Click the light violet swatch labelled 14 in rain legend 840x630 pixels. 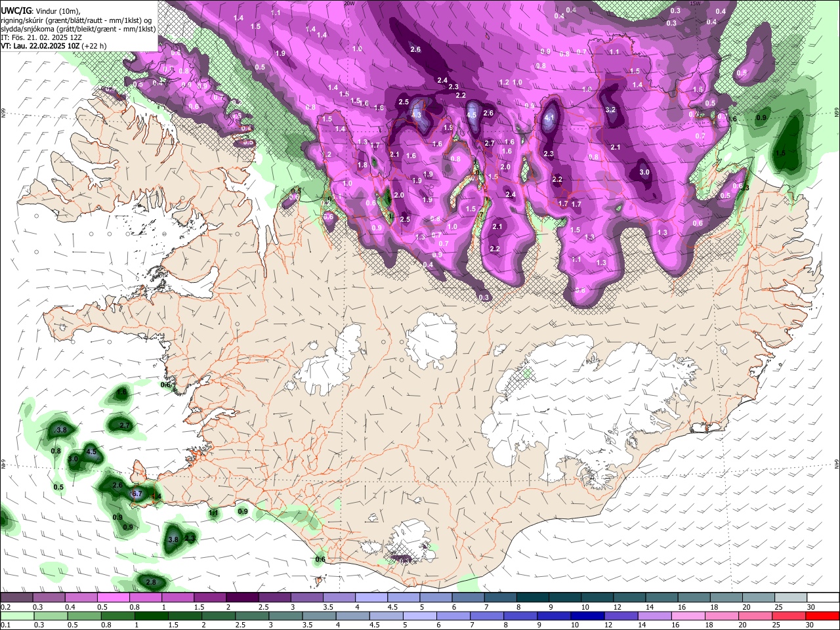click(x=655, y=616)
